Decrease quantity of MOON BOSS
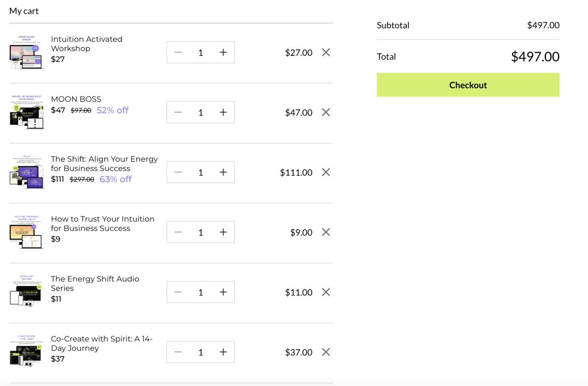 pos(178,112)
